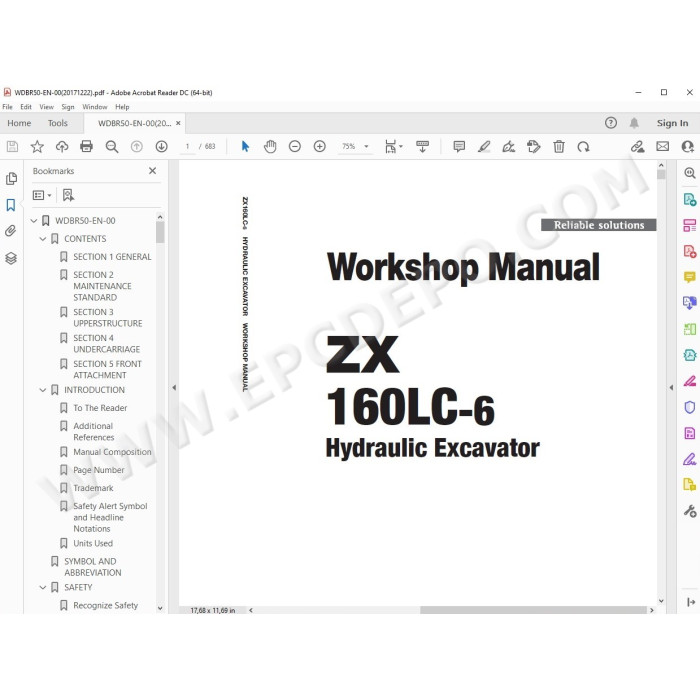This screenshot has width=700, height=700.
Task: Toggle the Bookmarks panel icon
Action: 11,205
